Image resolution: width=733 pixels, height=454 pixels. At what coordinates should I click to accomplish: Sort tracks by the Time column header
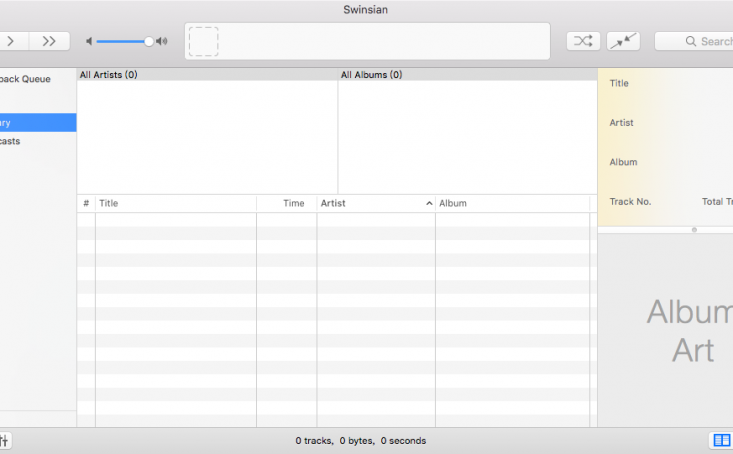pos(287,203)
